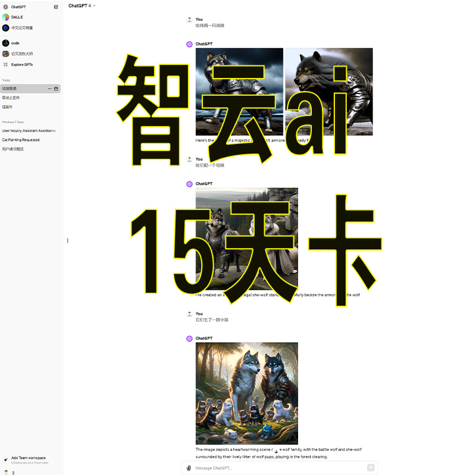Open the ChatGPT logo in sidebar
The width and height of the screenshot is (476, 476).
pos(5,7)
